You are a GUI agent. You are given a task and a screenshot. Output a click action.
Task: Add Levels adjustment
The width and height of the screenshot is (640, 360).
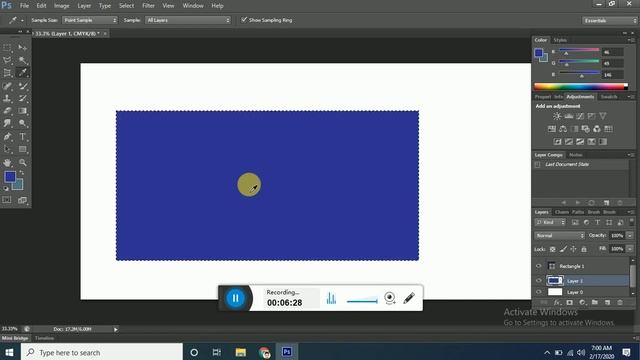569,116
